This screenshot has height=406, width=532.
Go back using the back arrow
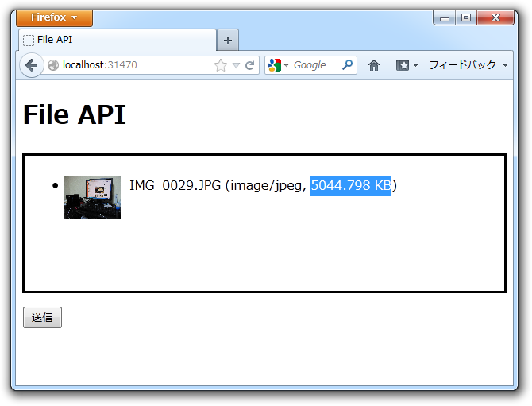[x=32, y=65]
